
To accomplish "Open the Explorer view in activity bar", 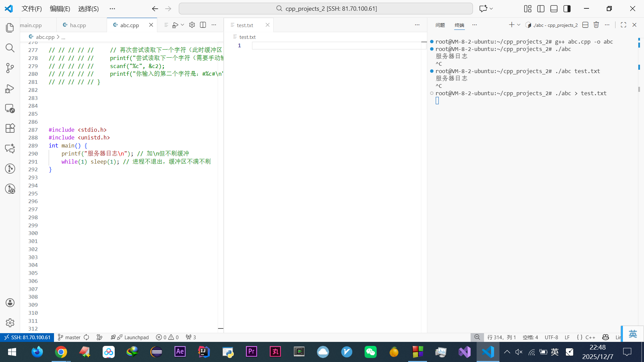I will pyautogui.click(x=10, y=28).
